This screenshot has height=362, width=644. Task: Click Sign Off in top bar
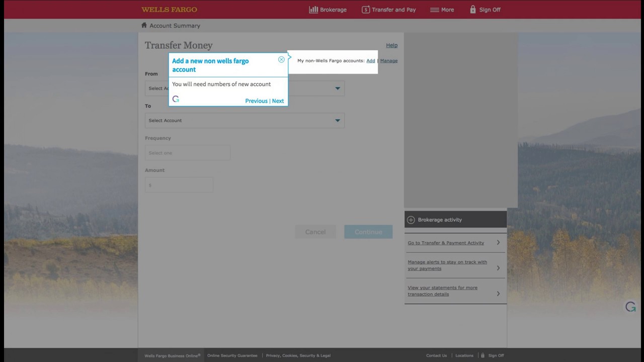485,10
